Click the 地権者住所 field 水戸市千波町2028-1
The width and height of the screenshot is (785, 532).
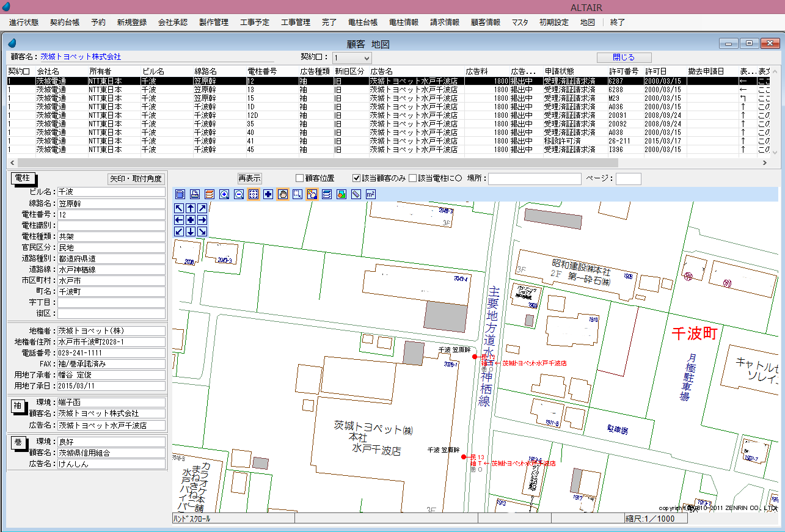click(x=111, y=342)
